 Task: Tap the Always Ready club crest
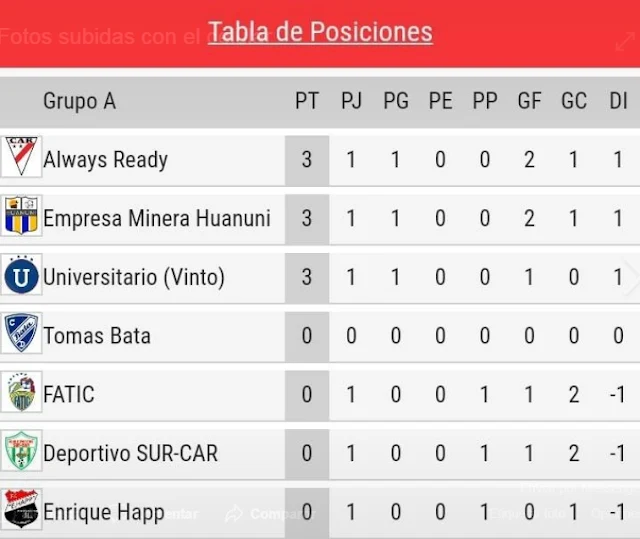(21, 157)
